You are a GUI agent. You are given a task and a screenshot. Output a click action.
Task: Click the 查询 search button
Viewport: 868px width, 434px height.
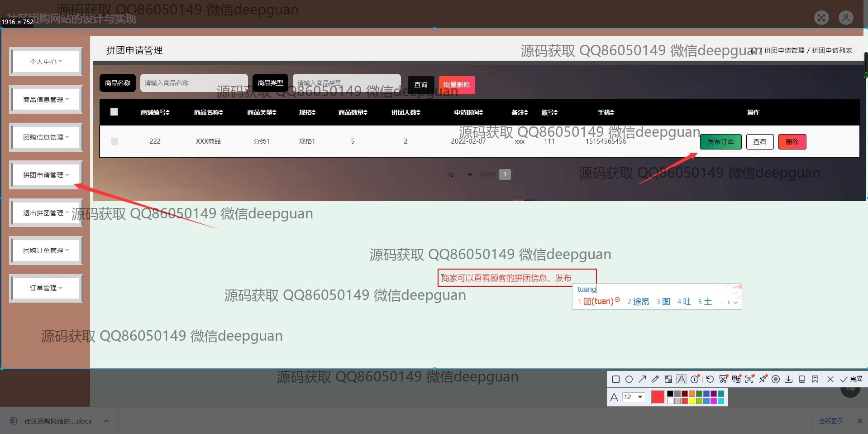(x=421, y=85)
